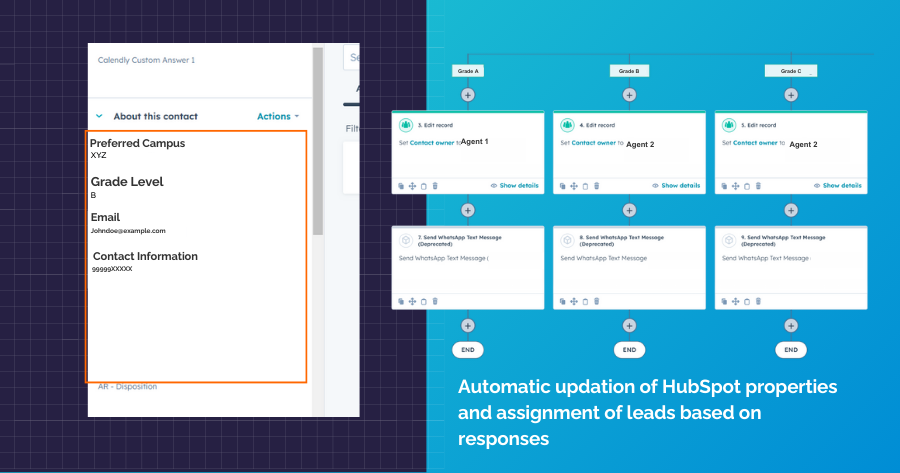Click clipboard icon on step 3 Edit record

pos(424,186)
